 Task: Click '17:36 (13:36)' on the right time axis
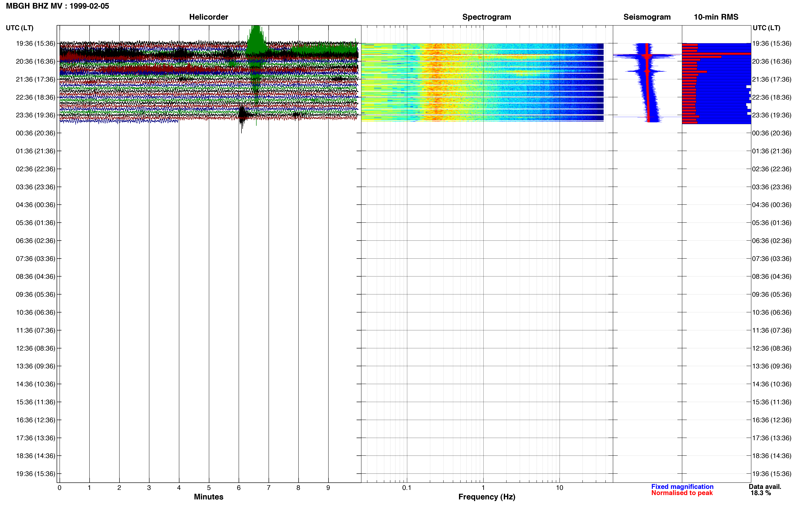772,438
